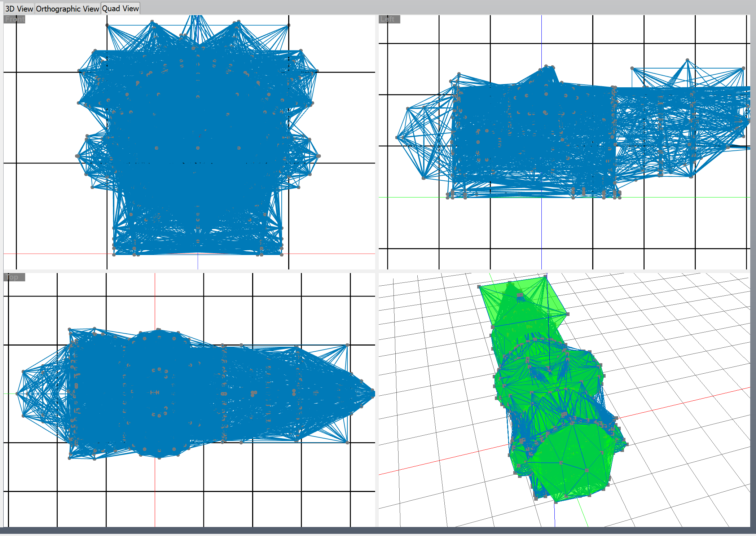Viewport: 756px width, 536px height.
Task: Click the Front viewport label
Action: coord(14,19)
